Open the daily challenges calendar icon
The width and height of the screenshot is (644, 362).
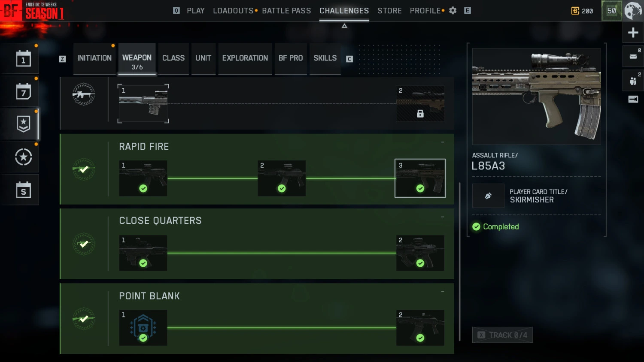(x=23, y=59)
